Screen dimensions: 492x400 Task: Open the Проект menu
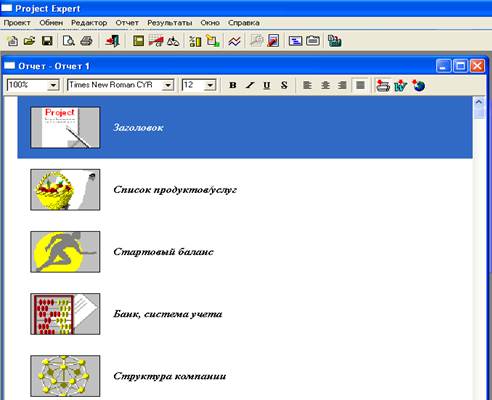coord(17,23)
